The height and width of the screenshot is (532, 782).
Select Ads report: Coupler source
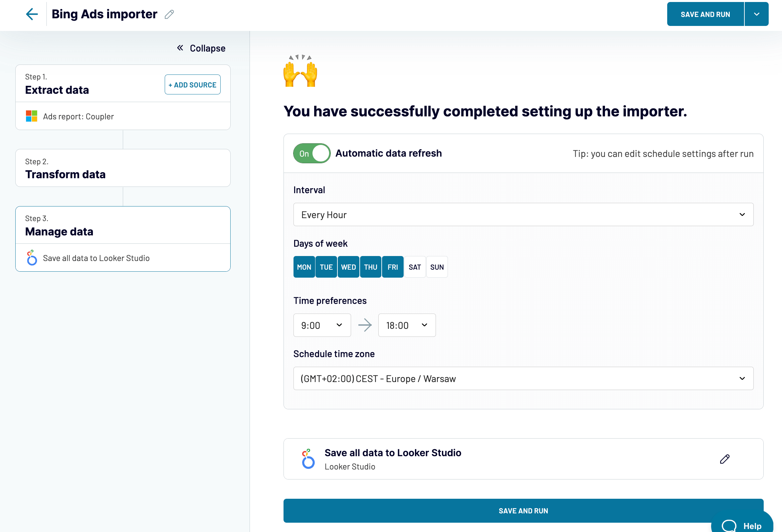[123, 116]
